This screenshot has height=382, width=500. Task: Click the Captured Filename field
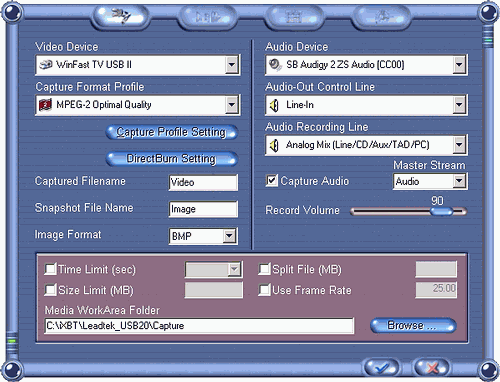coord(203,182)
